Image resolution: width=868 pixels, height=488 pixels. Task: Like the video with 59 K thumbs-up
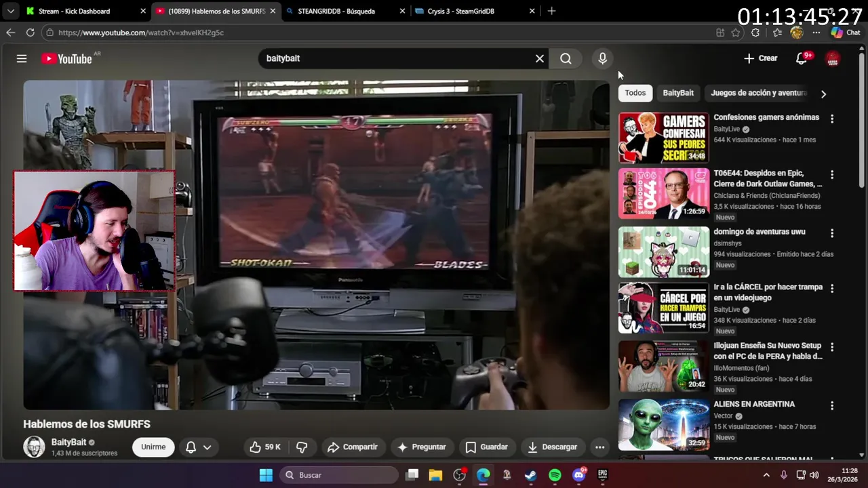[265, 447]
